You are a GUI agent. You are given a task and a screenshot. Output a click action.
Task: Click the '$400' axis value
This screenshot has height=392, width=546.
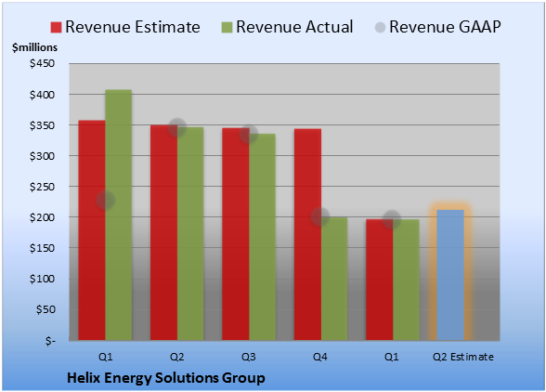42,95
